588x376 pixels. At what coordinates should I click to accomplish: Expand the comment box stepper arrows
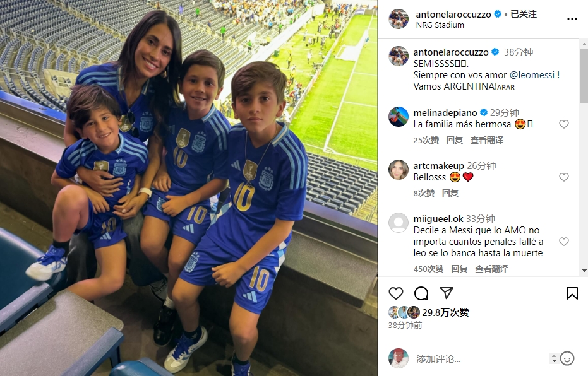(554, 358)
